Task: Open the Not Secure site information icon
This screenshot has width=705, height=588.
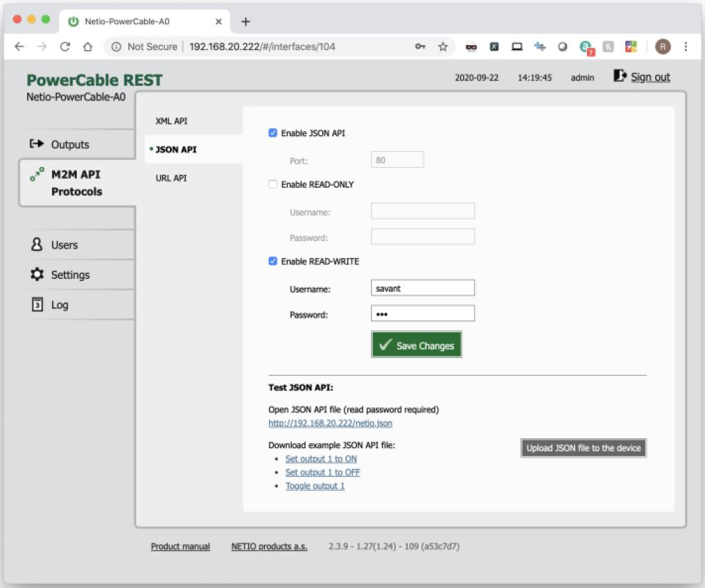Action: 116,46
